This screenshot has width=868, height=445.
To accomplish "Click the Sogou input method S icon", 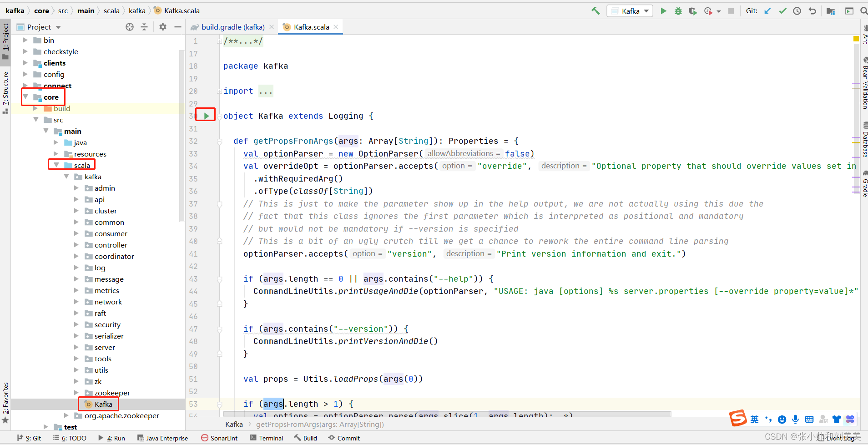I will pos(738,418).
